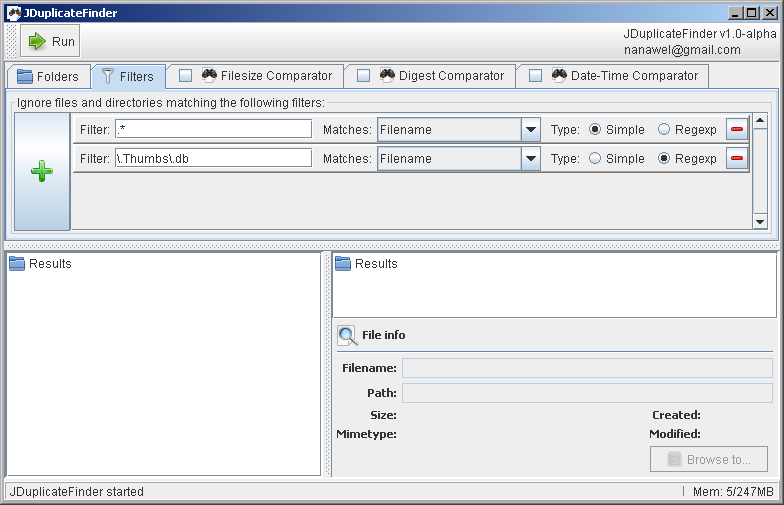Click the filter list scrollbar up arrow

[760, 120]
